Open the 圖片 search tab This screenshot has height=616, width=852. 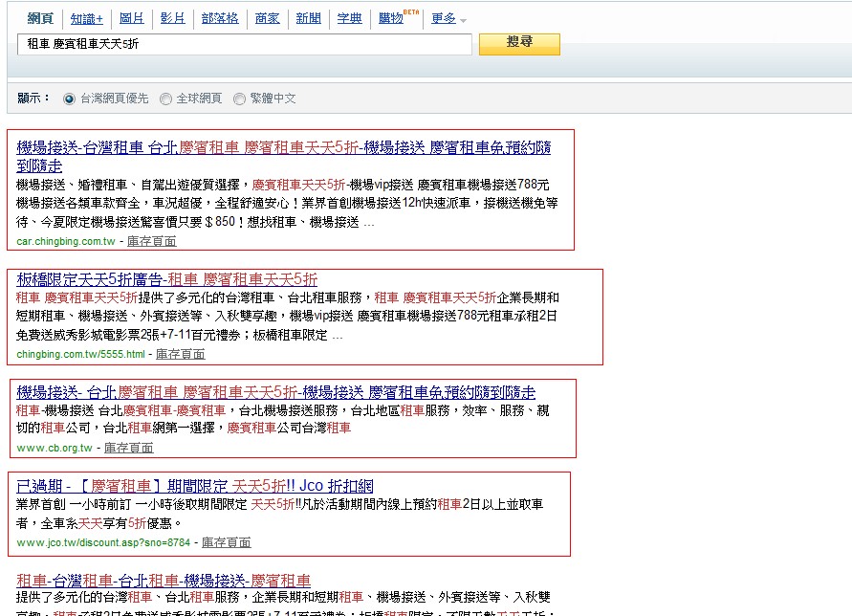132,19
